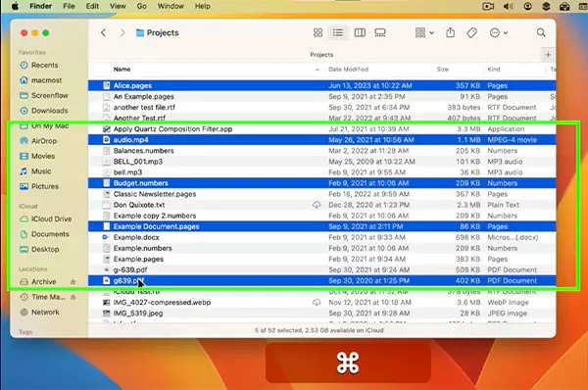The image size is (588, 390).
Task: Click iCloud download icon for IMG_4027-compressed.webp
Action: [x=317, y=302]
